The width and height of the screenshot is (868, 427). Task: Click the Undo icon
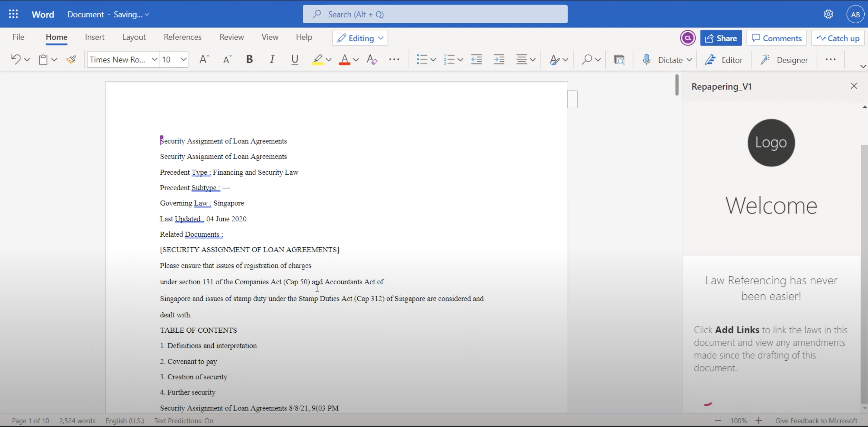point(15,60)
